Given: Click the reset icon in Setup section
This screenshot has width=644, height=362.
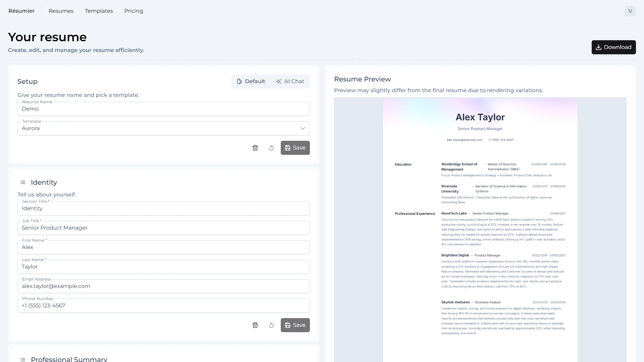Looking at the screenshot, I should point(271,148).
